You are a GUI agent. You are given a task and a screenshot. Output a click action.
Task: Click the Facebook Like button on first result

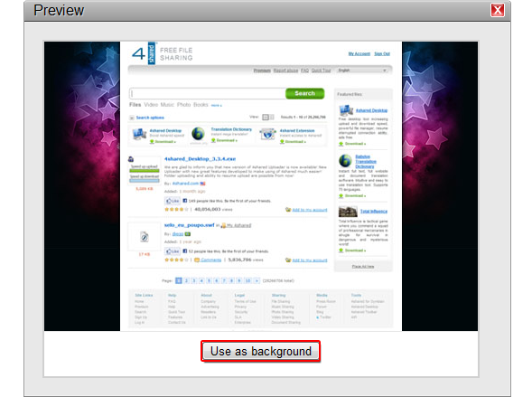coord(173,201)
